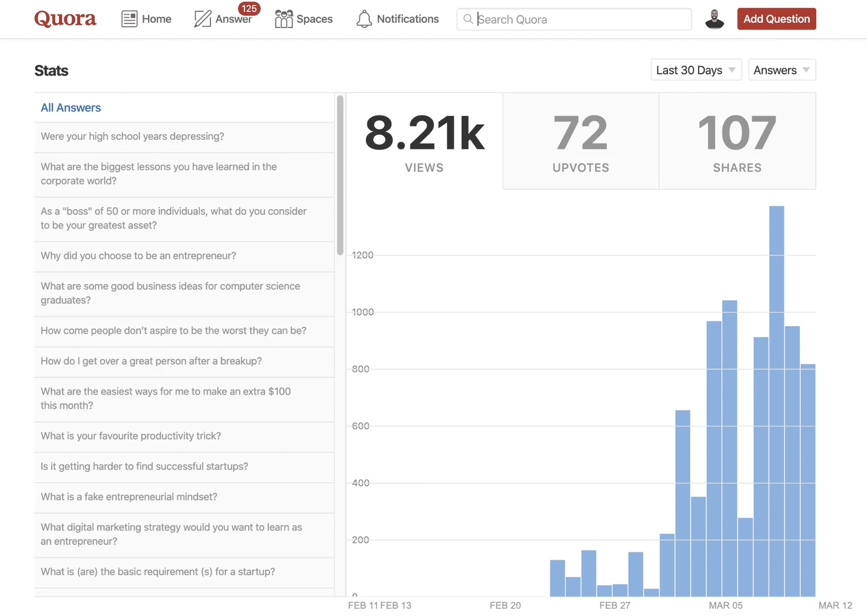The image size is (867, 616).
Task: Open the favourite productivity trick question
Action: [184, 436]
